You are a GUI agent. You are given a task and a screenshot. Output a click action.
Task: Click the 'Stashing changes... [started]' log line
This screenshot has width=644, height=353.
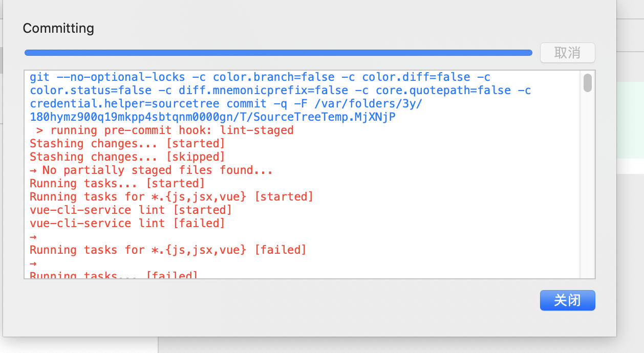(x=126, y=143)
